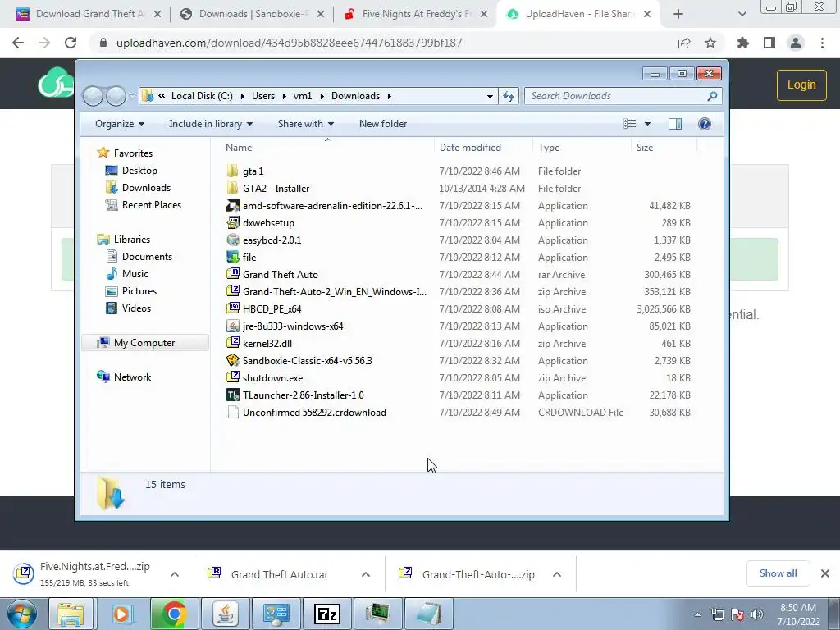Switch to Five Nights At Freddy's tab
This screenshot has width=840, height=630.
click(x=415, y=14)
